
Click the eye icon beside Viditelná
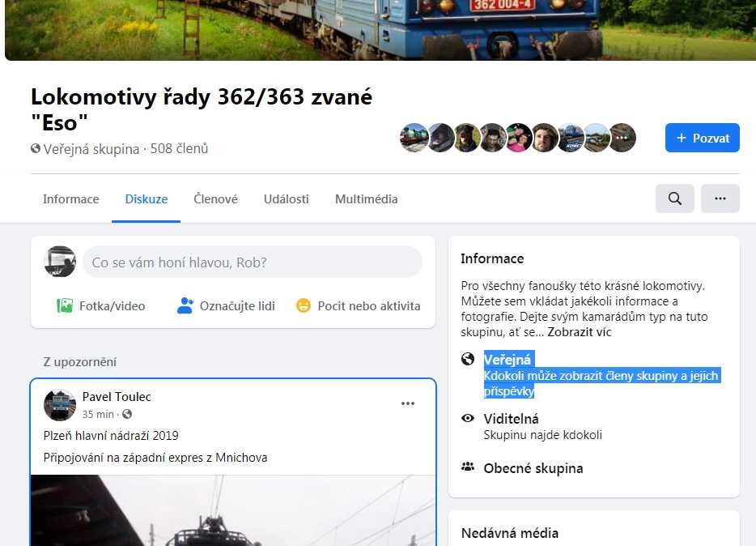pos(468,418)
